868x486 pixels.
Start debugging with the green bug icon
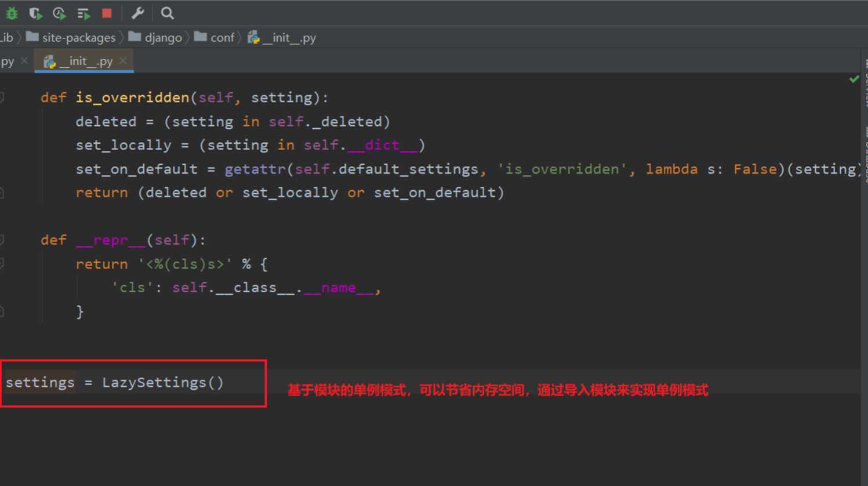(x=12, y=13)
